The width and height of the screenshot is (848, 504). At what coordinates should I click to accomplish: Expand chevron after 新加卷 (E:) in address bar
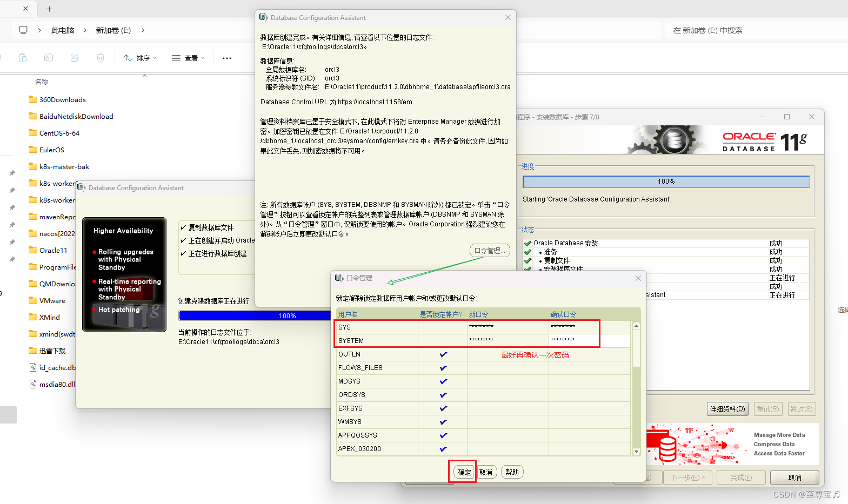point(143,30)
